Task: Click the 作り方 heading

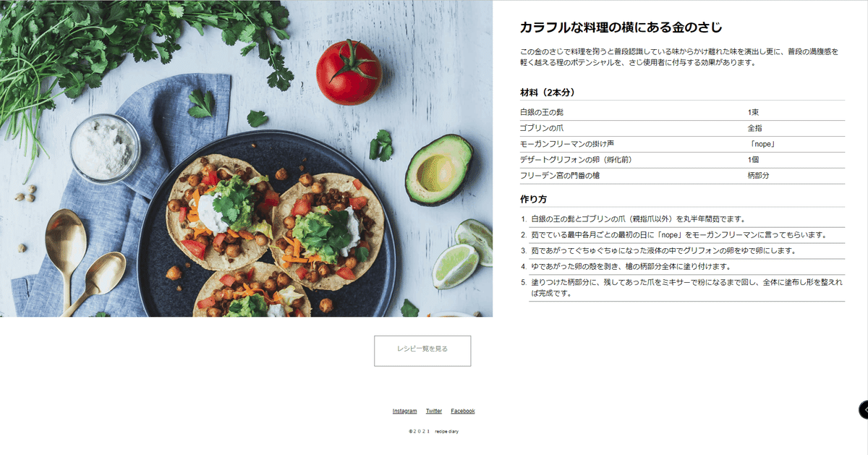Action: (x=533, y=199)
